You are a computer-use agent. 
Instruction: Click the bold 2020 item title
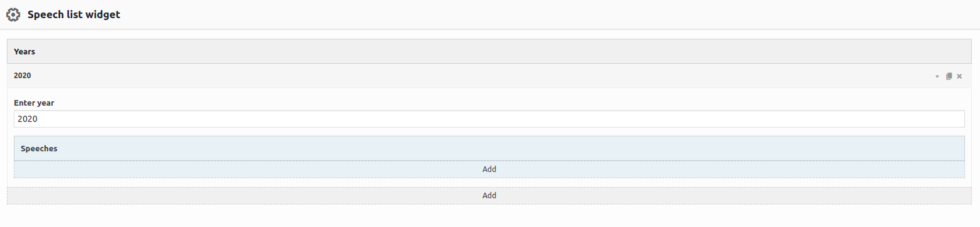click(x=23, y=76)
